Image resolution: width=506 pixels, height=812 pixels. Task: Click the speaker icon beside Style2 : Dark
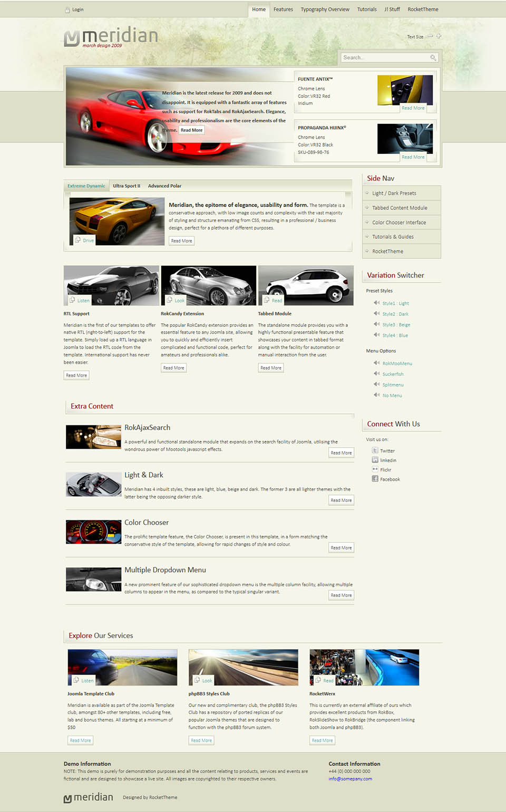pos(376,314)
